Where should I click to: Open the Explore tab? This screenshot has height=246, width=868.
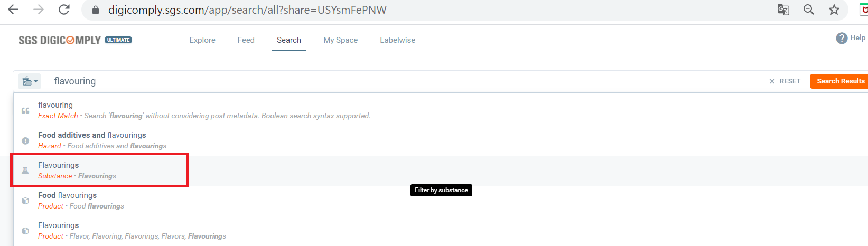(x=202, y=40)
